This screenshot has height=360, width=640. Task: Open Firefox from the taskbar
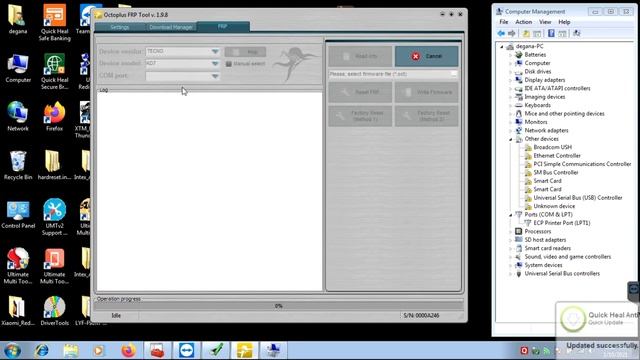coord(128,351)
